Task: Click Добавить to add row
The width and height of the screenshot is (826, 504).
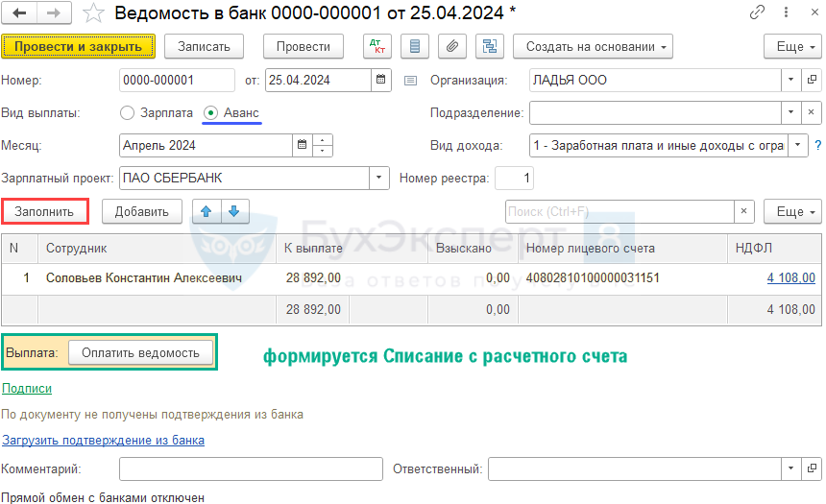Action: pos(142,211)
